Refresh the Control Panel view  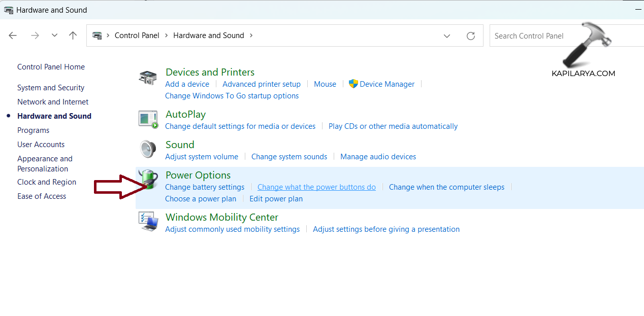471,36
